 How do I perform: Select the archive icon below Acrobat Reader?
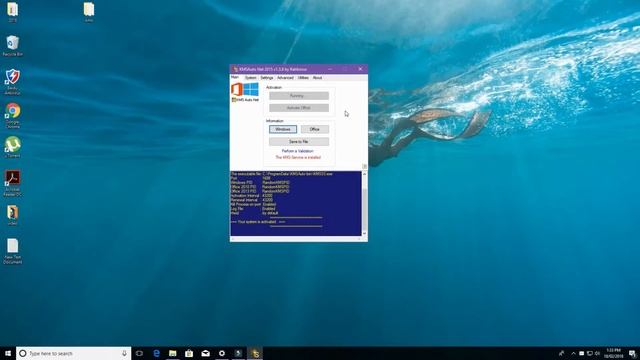pos(13,215)
